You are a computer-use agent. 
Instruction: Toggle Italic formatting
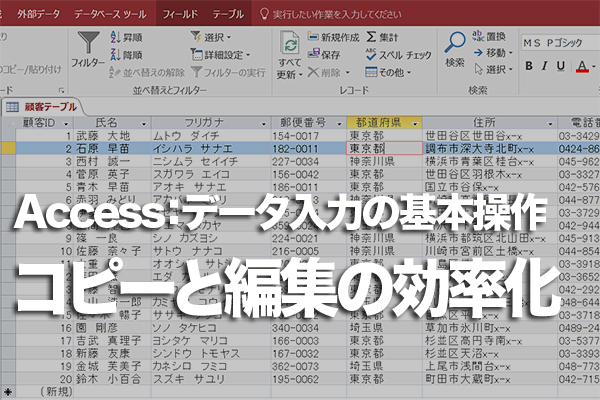[545, 66]
